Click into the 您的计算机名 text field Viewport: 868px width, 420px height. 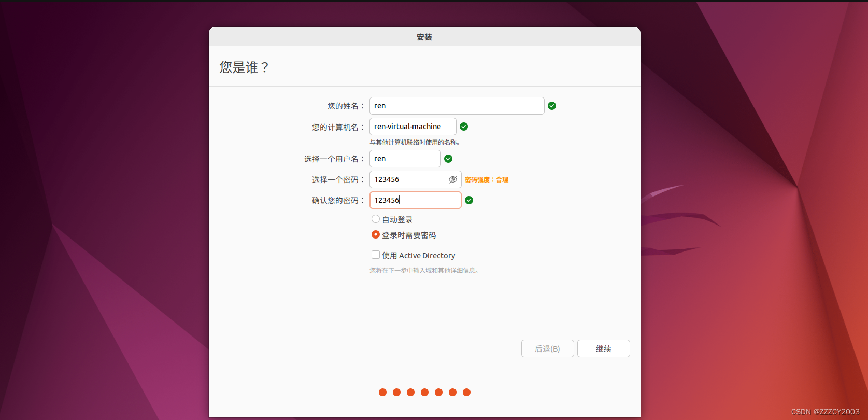(x=412, y=127)
